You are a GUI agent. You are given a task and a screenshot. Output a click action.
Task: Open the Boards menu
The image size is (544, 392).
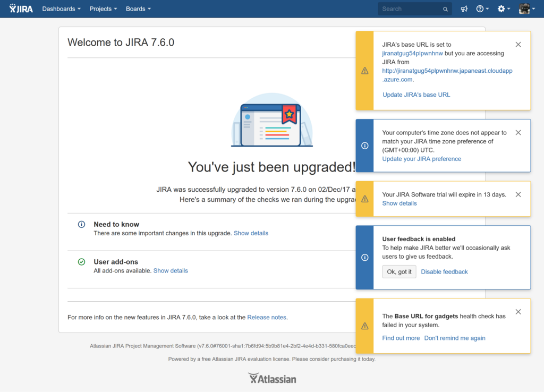138,8
